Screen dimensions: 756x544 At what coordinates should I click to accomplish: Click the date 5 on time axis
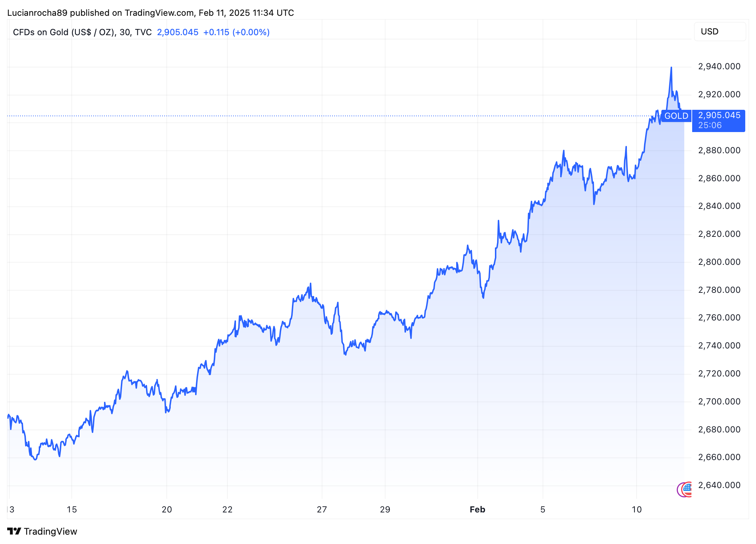tap(543, 510)
